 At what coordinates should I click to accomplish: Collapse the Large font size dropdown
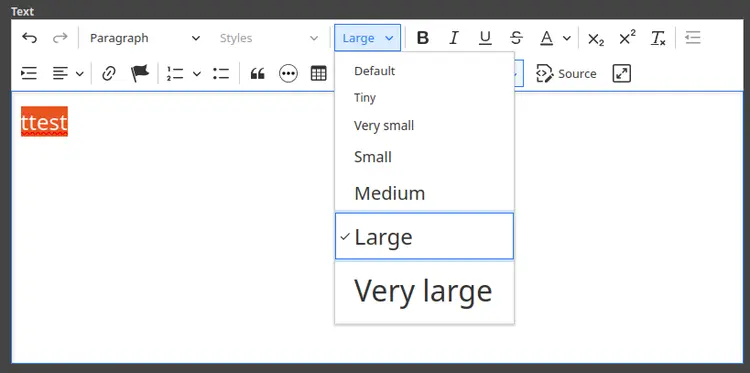[367, 38]
